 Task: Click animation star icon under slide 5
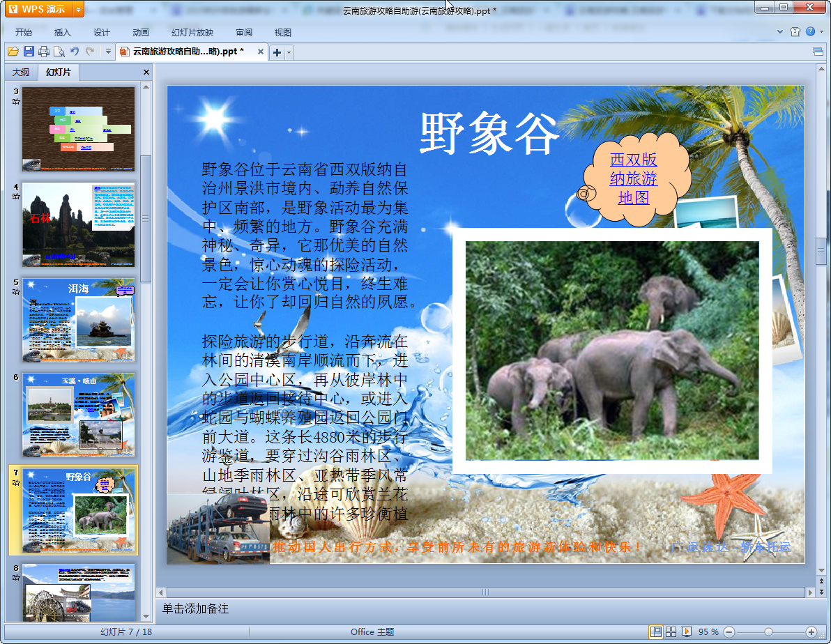coord(16,292)
